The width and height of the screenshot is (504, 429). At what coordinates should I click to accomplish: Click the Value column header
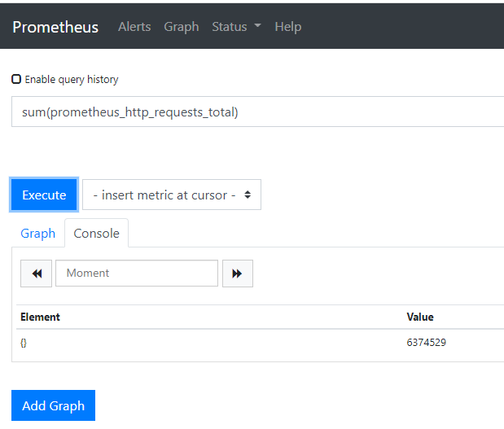tap(420, 317)
